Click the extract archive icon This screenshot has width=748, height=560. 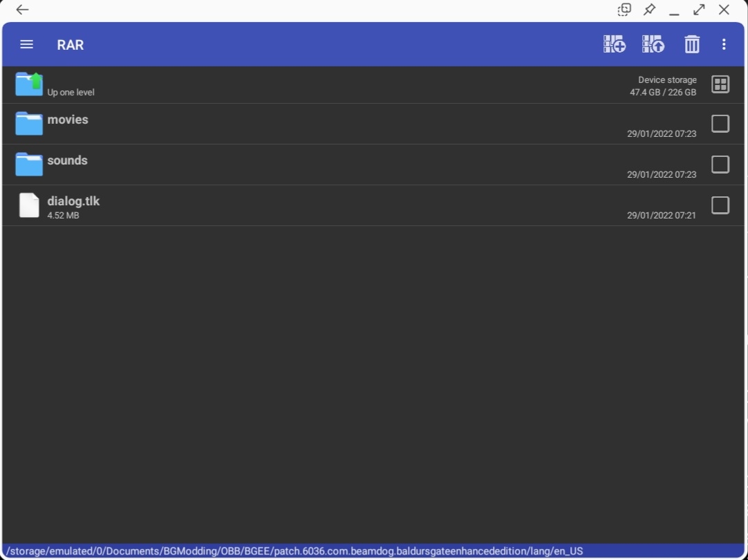653,44
